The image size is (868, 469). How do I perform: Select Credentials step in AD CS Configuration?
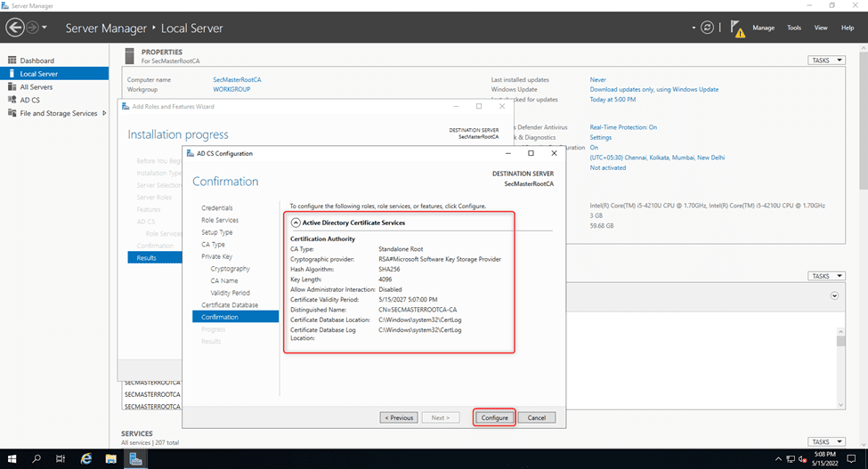(217, 208)
